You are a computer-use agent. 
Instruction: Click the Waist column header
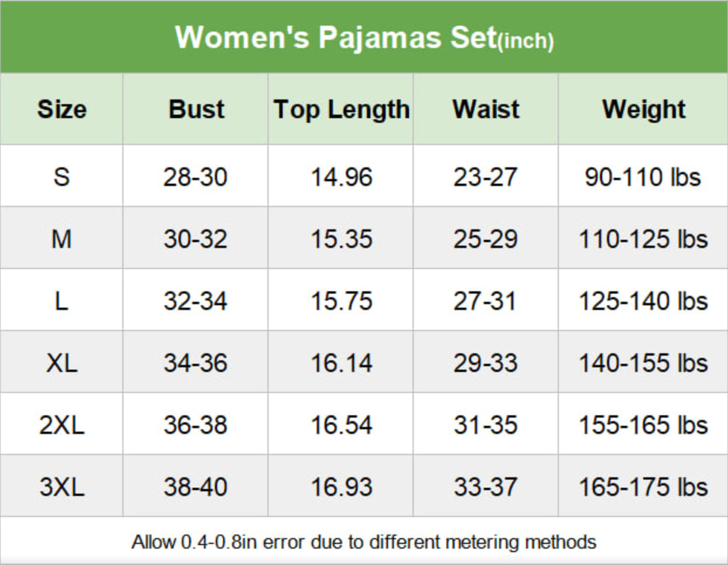click(486, 109)
